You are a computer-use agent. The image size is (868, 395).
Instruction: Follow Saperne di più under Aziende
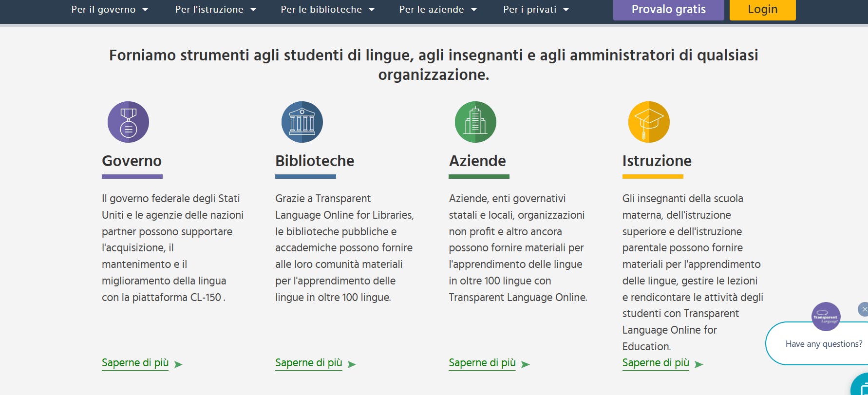(x=482, y=363)
